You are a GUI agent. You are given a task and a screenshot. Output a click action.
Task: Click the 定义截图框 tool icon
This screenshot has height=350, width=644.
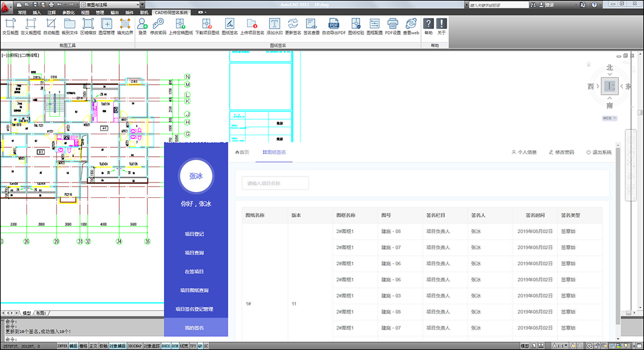31,24
